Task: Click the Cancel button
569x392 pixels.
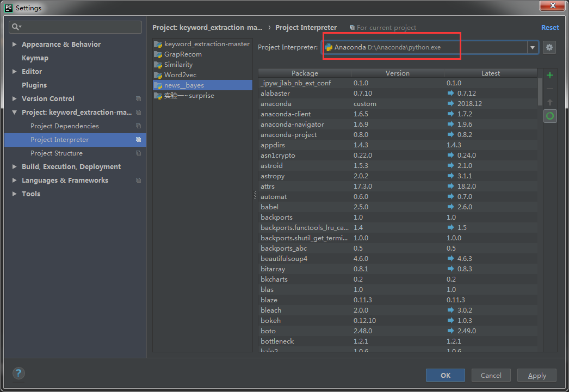Action: click(x=491, y=375)
